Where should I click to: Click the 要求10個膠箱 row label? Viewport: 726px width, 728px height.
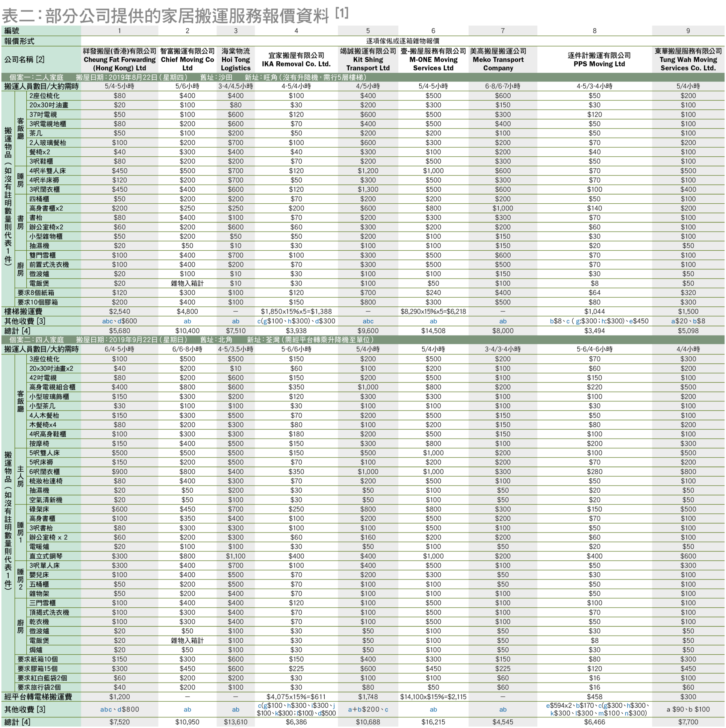[37, 302]
